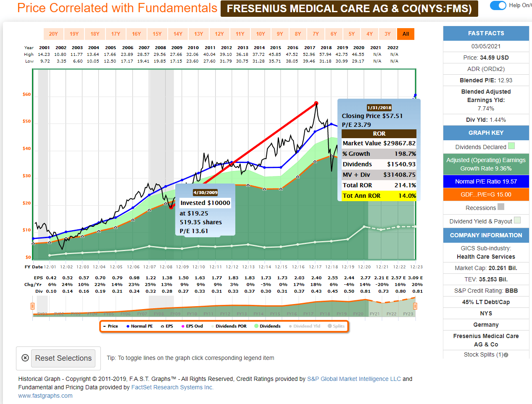This screenshot has height=404, width=532.
Task: Select the 7Y time range tab
Action: pyautogui.click(x=316, y=34)
